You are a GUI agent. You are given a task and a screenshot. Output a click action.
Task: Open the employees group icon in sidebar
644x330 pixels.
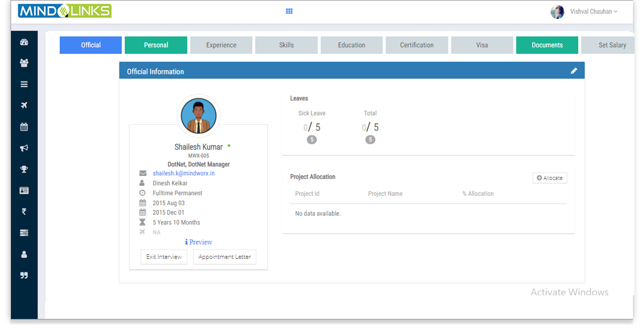pos(24,63)
